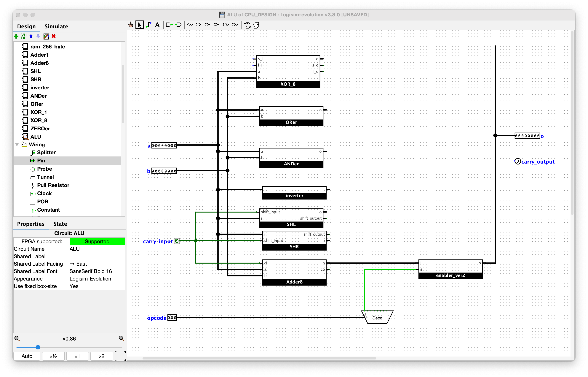Click the Auto zoom button

click(27, 356)
